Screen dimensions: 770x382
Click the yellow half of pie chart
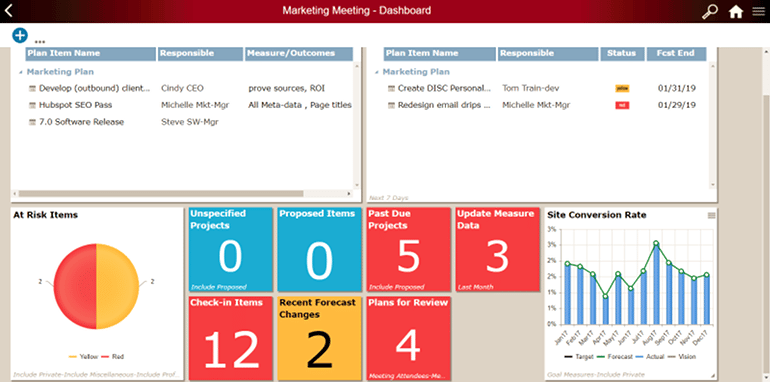[x=118, y=287]
